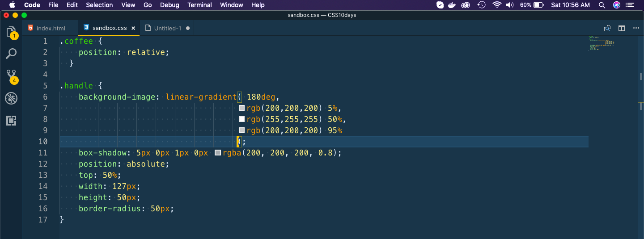Open the volume control in menu bar

tap(510, 5)
